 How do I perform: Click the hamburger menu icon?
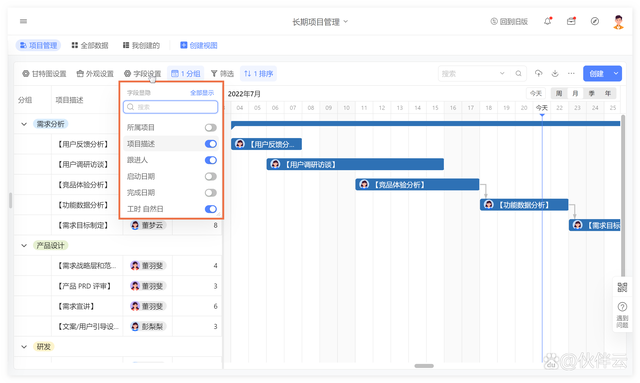click(24, 21)
